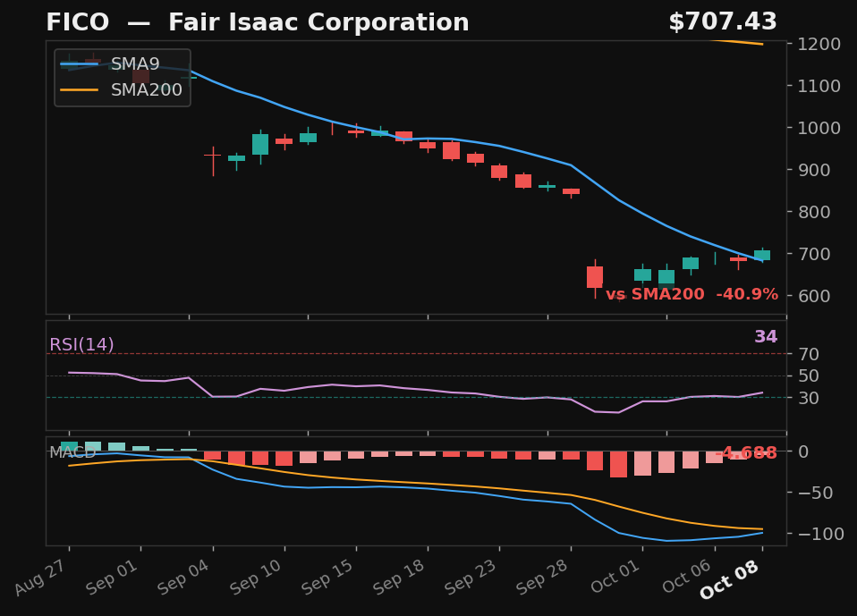The width and height of the screenshot is (857, 616).
Task: Click the Oct 06 date label
Action: (687, 577)
